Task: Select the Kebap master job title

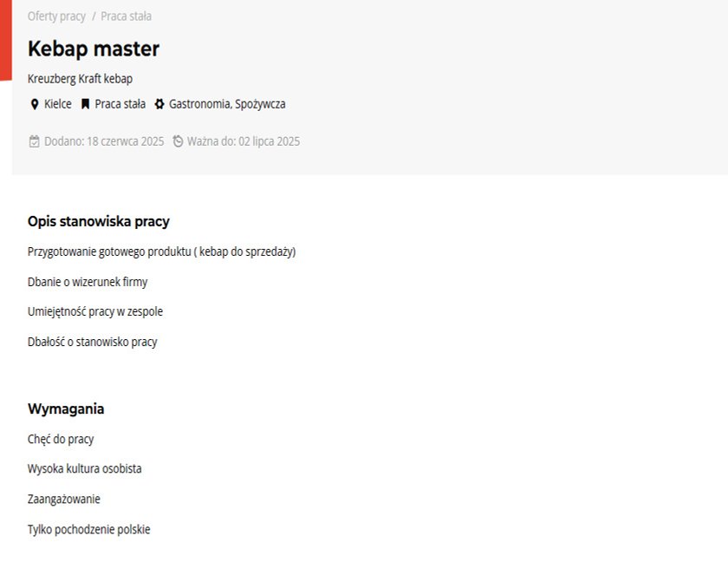Action: (94, 49)
